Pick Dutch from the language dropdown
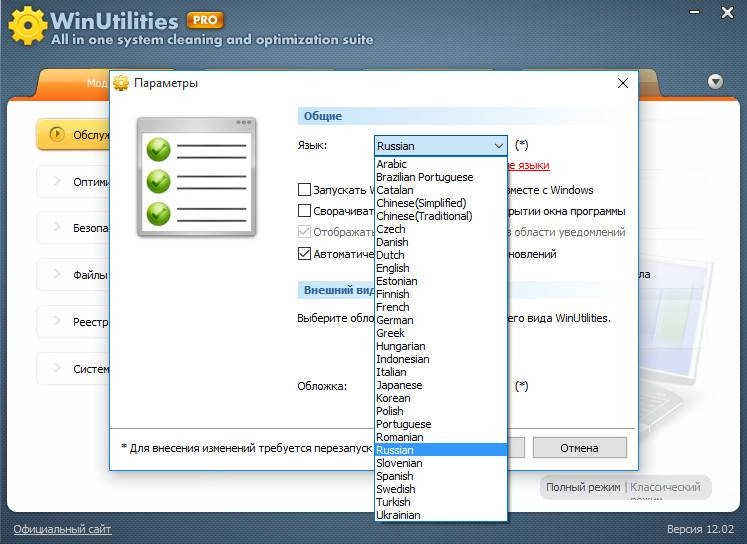Image resolution: width=747 pixels, height=544 pixels. (x=441, y=255)
